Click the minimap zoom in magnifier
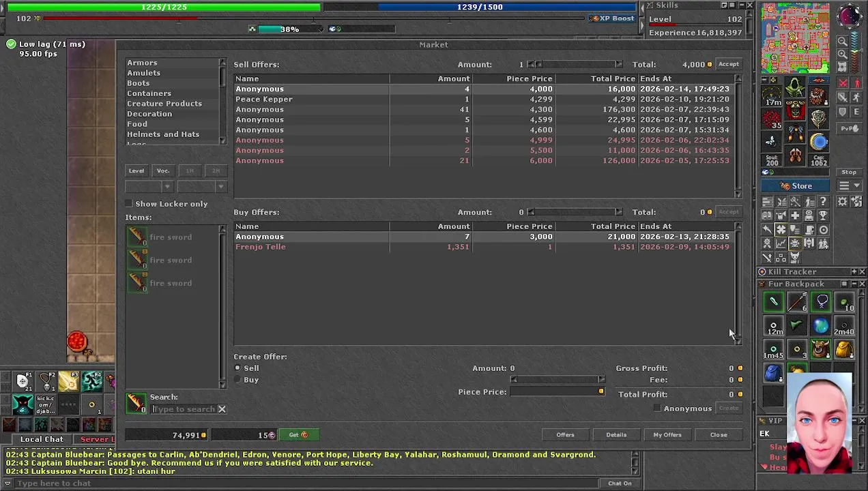The image size is (868, 491). click(843, 54)
